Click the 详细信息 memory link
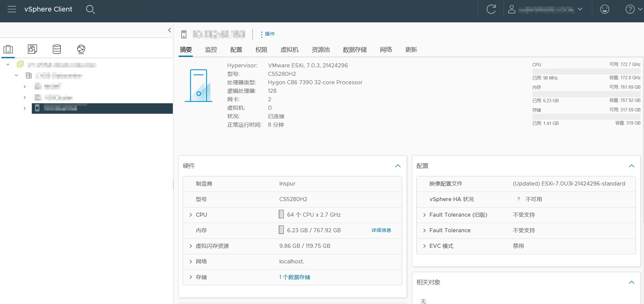 tap(381, 231)
